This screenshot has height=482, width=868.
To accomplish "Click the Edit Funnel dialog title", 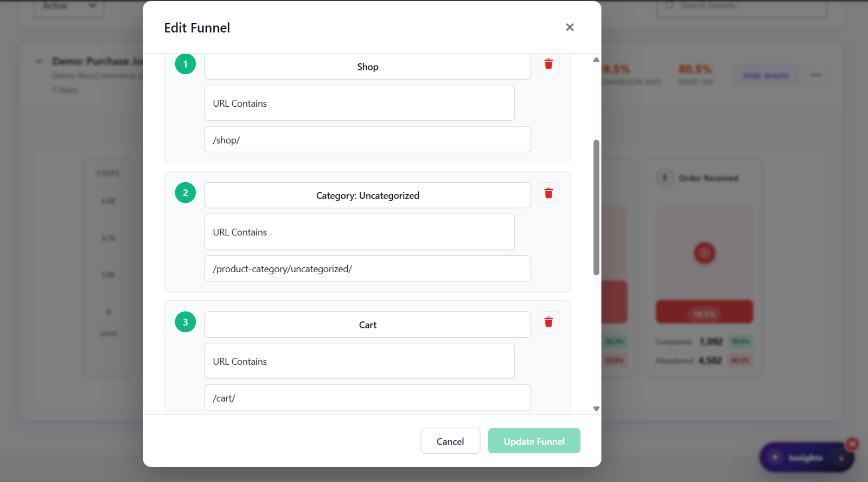I will tap(197, 28).
